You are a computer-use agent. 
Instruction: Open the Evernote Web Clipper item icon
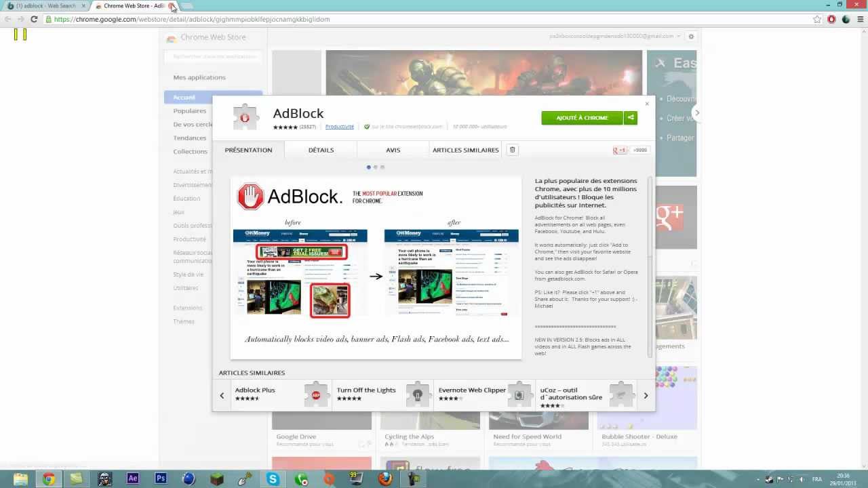point(519,394)
